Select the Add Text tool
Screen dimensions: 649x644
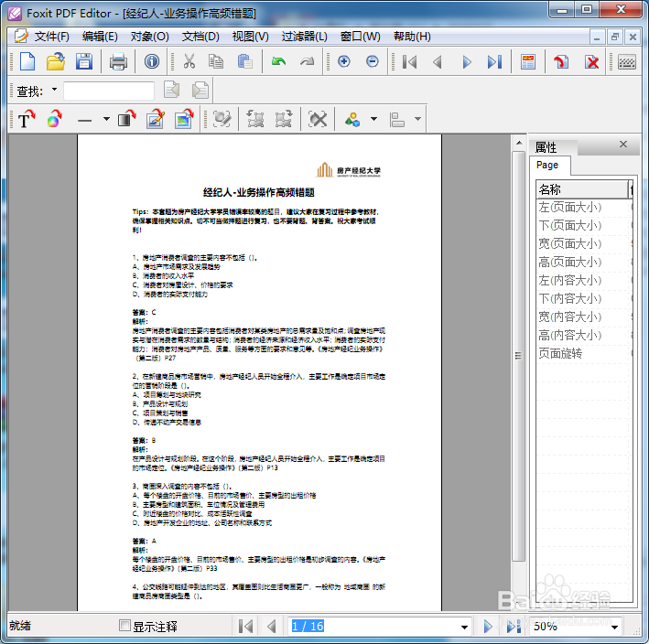pyautogui.click(x=26, y=119)
